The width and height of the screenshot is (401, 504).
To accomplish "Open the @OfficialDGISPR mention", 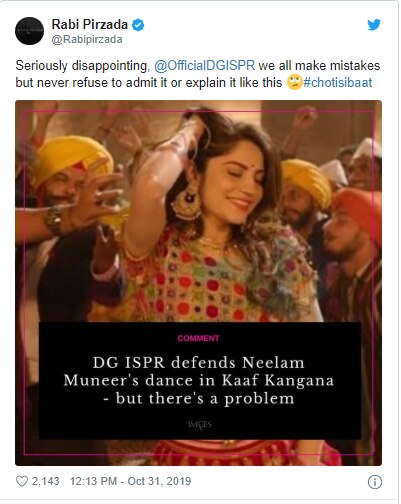I will (204, 65).
